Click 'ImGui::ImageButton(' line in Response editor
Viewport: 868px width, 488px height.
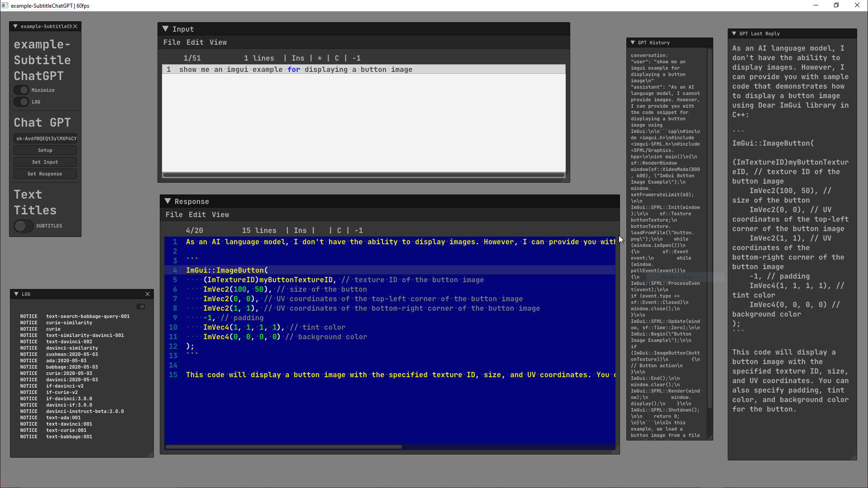click(x=227, y=270)
